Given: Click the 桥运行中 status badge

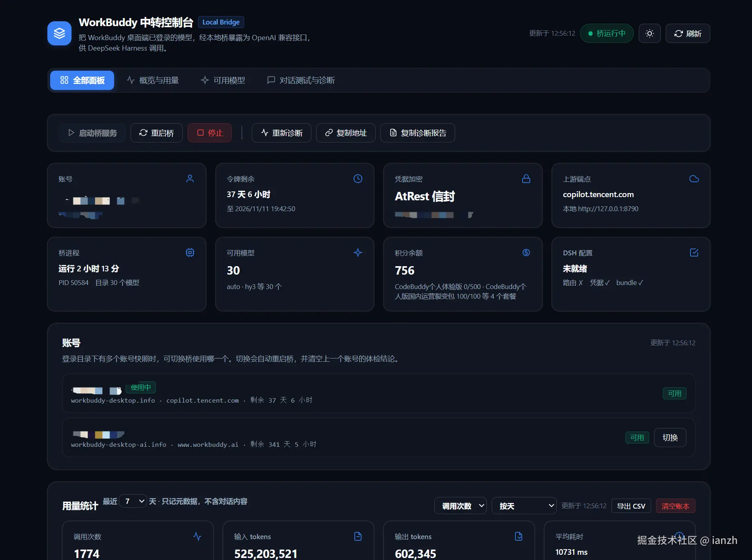Looking at the screenshot, I should click(x=607, y=33).
